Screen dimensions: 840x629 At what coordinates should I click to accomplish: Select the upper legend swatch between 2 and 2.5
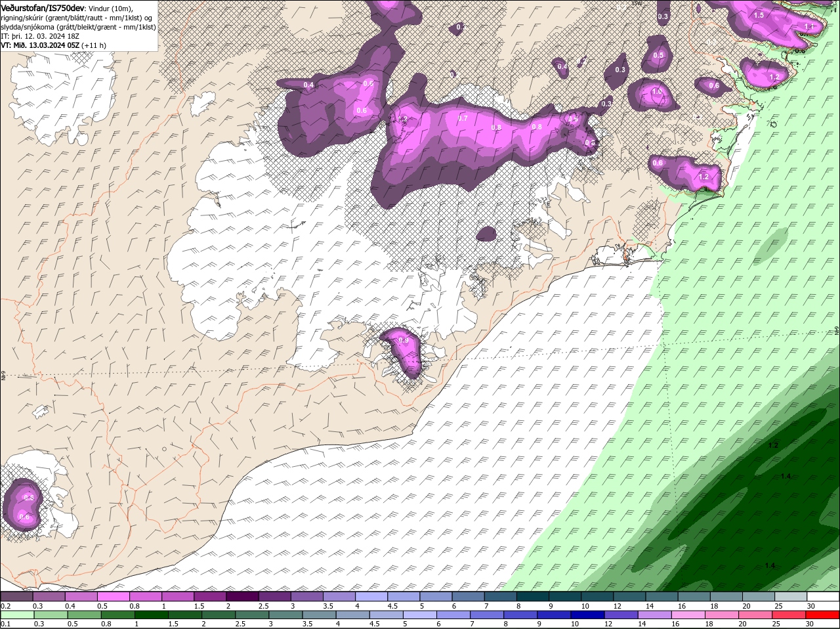pos(242,596)
